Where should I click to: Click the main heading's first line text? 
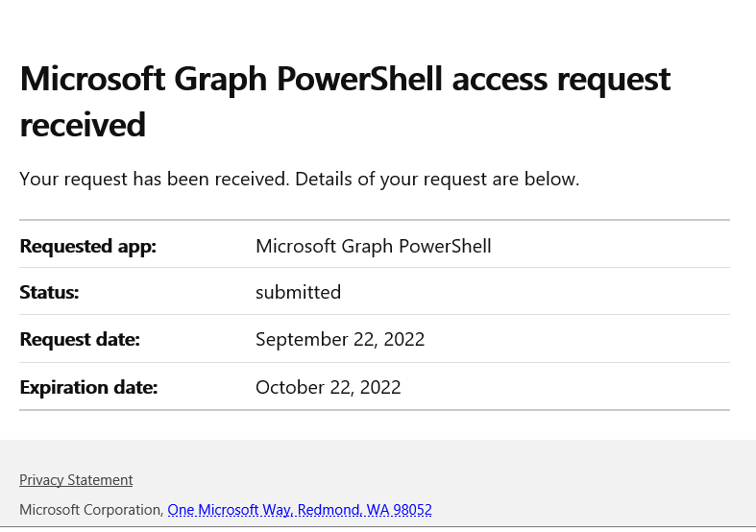pyautogui.click(x=345, y=79)
